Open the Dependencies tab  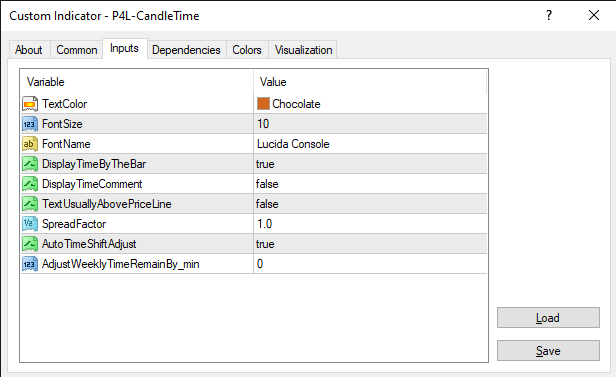pyautogui.click(x=186, y=50)
